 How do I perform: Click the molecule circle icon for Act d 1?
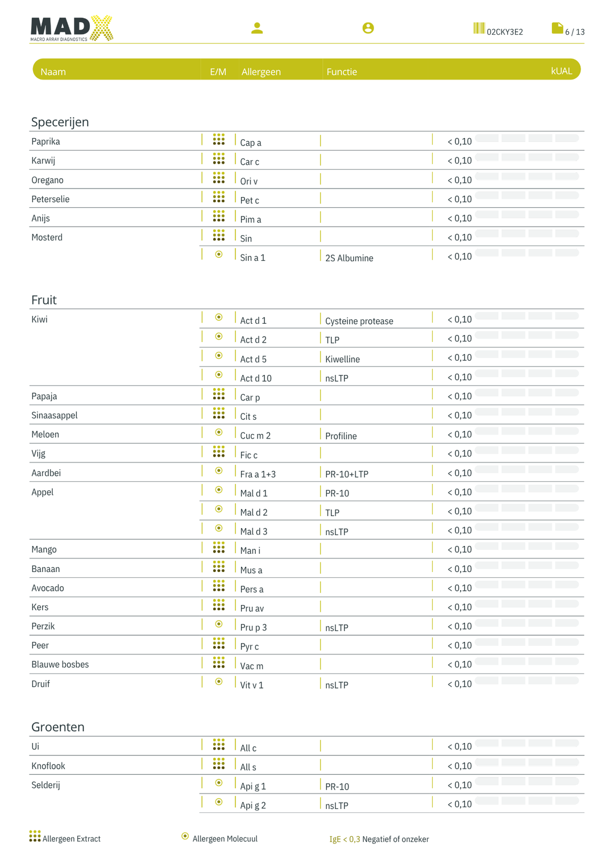219,318
